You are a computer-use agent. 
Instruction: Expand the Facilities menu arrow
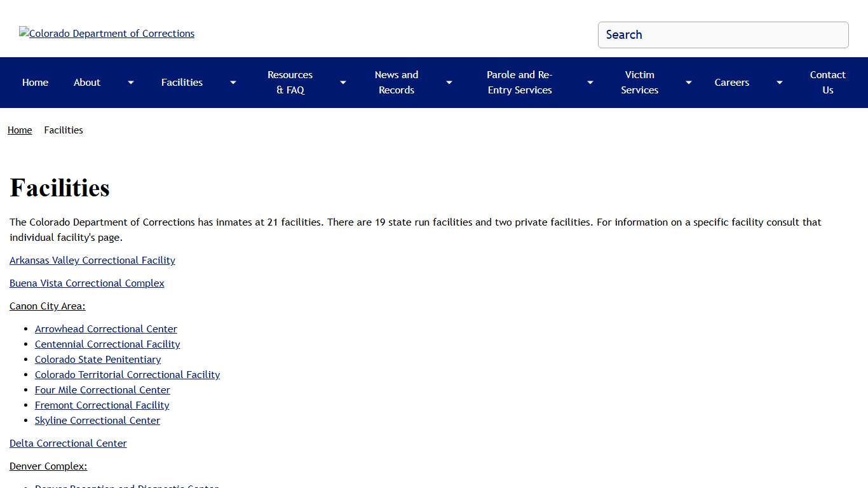point(233,83)
